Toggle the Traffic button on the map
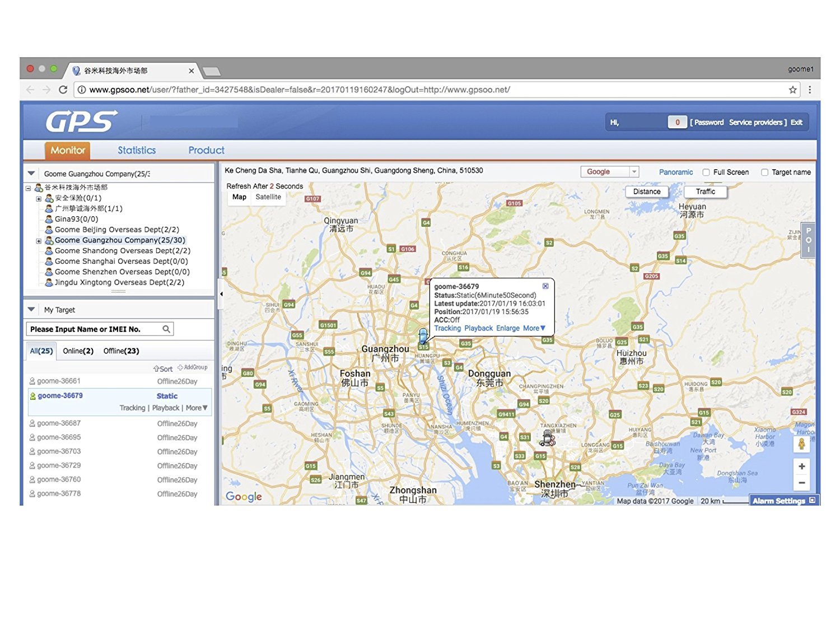 [x=706, y=192]
